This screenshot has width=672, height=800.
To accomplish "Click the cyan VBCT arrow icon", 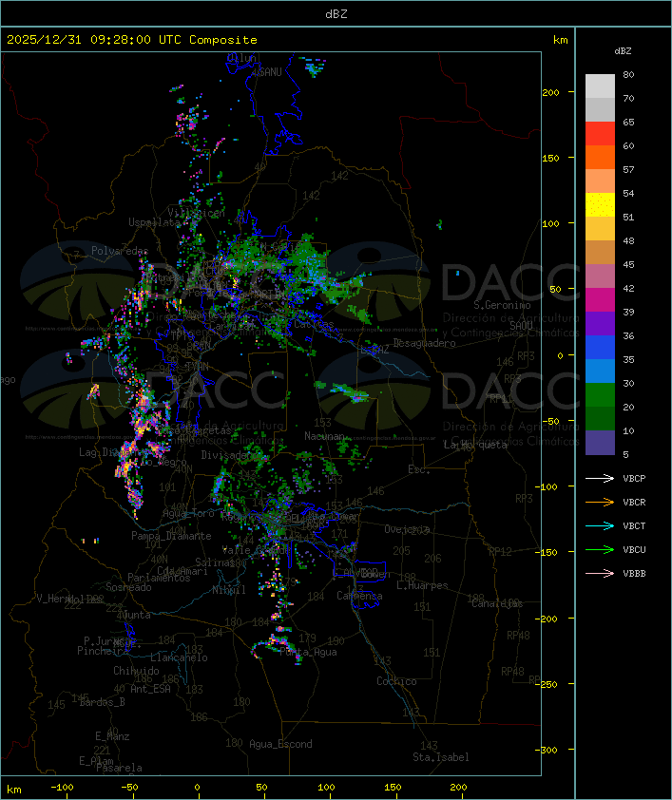I will pyautogui.click(x=600, y=525).
